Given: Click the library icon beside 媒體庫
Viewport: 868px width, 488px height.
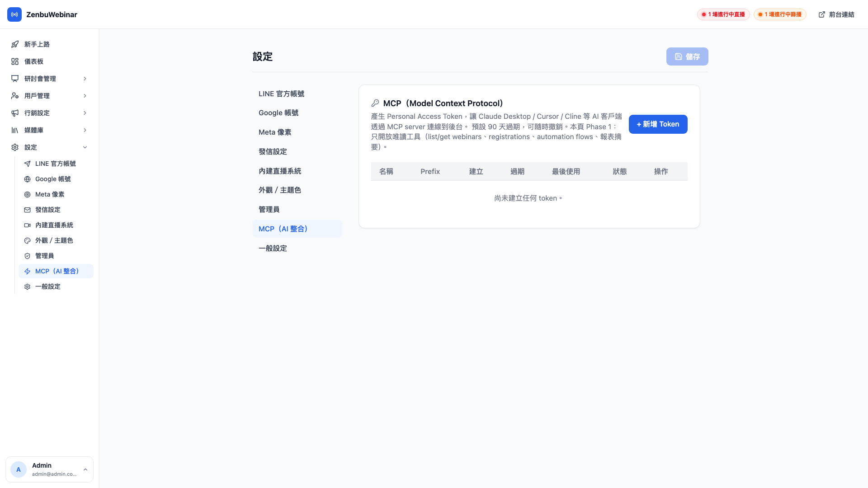Looking at the screenshot, I should click(15, 130).
